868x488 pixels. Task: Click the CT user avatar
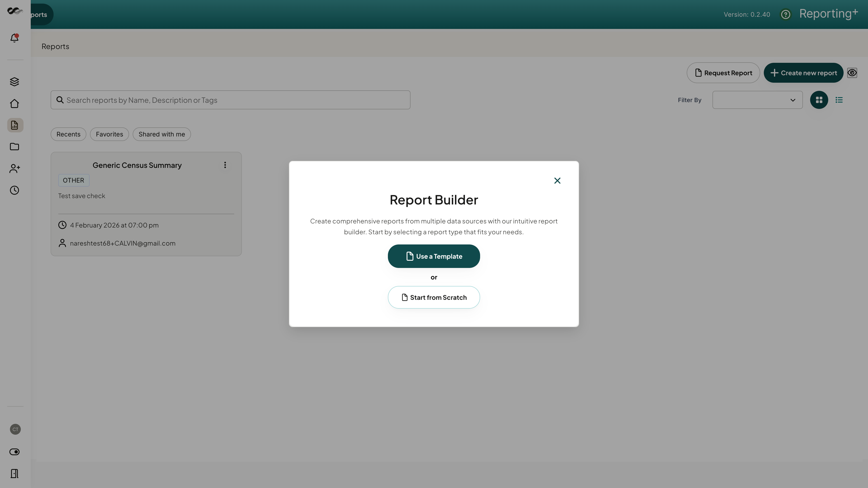15,429
